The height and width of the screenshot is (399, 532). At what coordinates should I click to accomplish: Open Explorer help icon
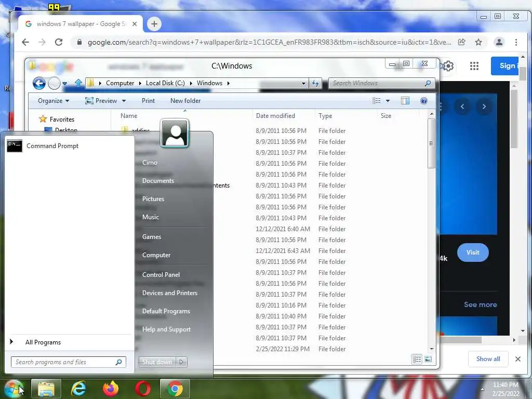(424, 101)
